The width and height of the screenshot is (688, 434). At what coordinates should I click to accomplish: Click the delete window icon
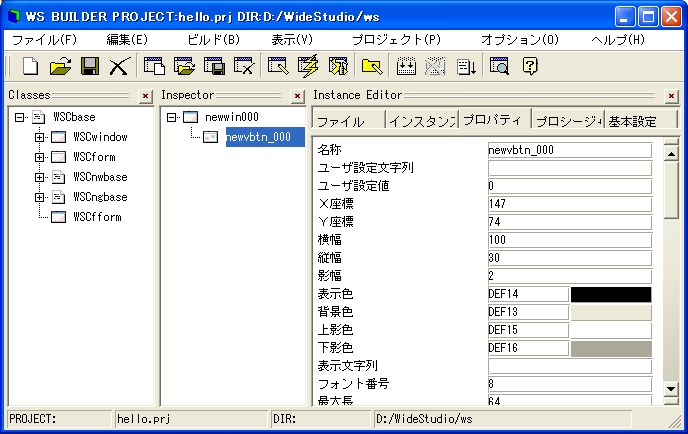point(244,67)
